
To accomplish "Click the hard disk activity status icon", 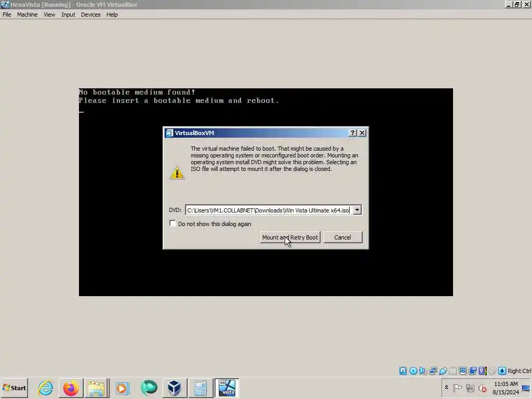I will point(403,371).
